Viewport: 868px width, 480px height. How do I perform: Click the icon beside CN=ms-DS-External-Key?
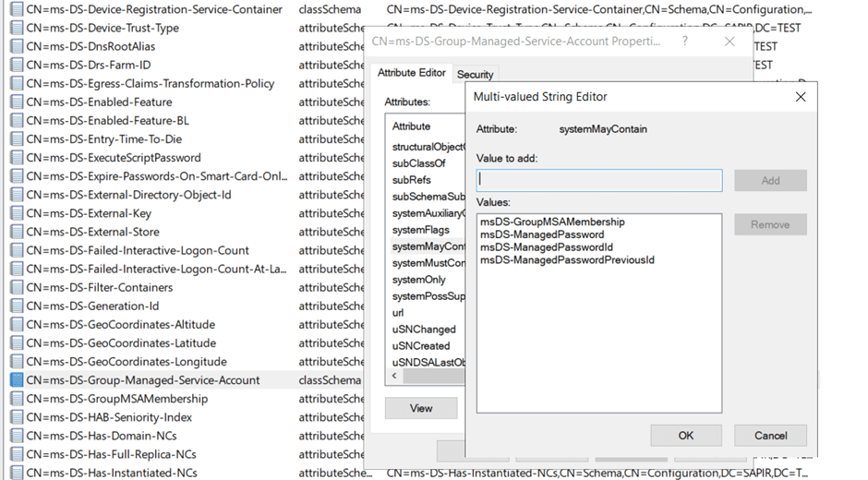pyautogui.click(x=17, y=213)
